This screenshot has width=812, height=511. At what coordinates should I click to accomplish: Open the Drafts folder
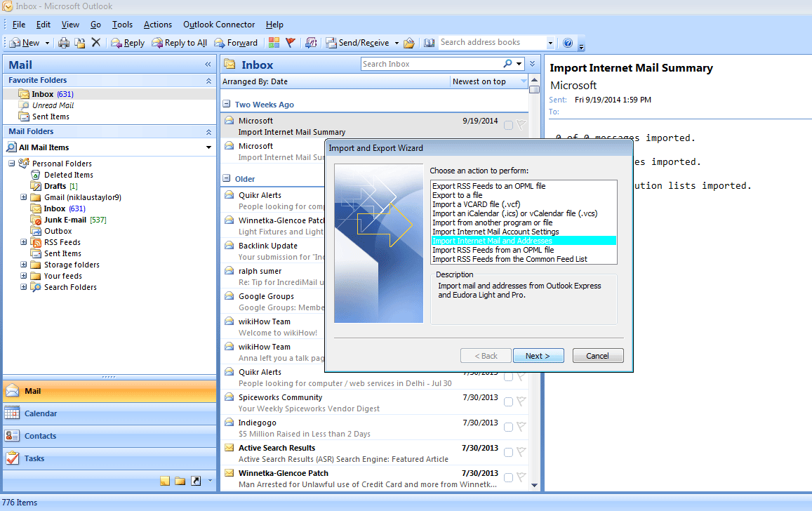(x=54, y=186)
